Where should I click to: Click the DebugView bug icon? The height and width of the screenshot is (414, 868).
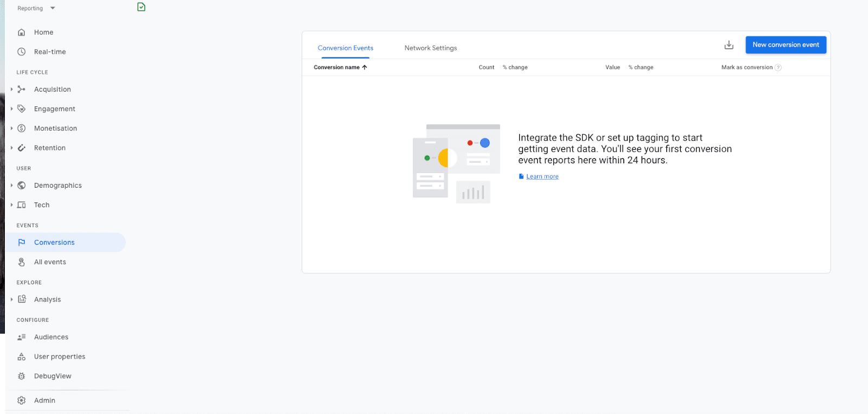[x=22, y=376]
